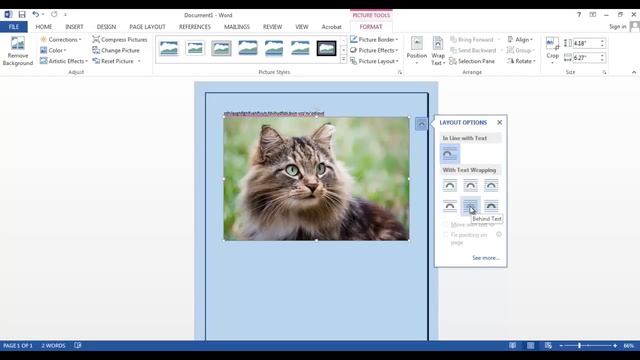Viewport: 640px width, 360px height.
Task: Open Size dialog launcher
Action: click(604, 72)
